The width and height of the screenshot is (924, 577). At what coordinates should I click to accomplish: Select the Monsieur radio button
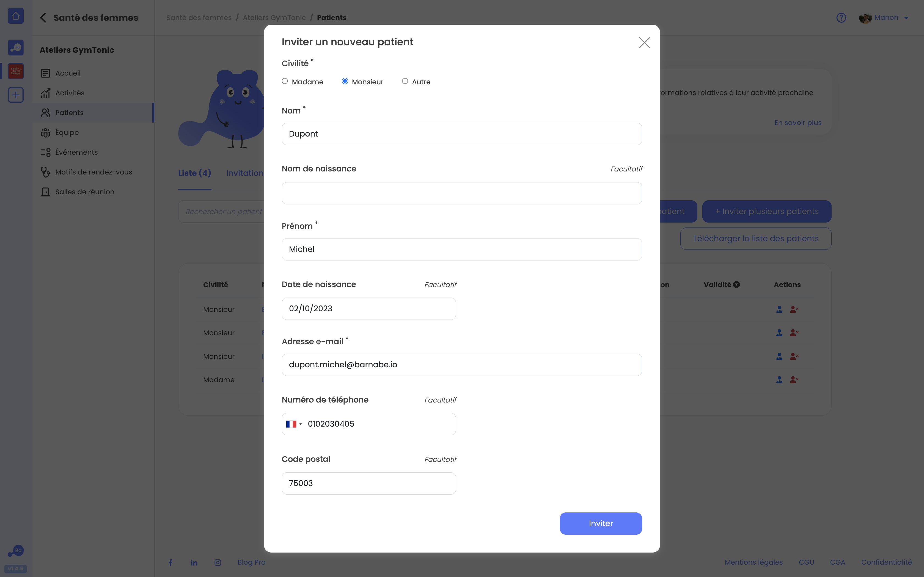pos(345,81)
